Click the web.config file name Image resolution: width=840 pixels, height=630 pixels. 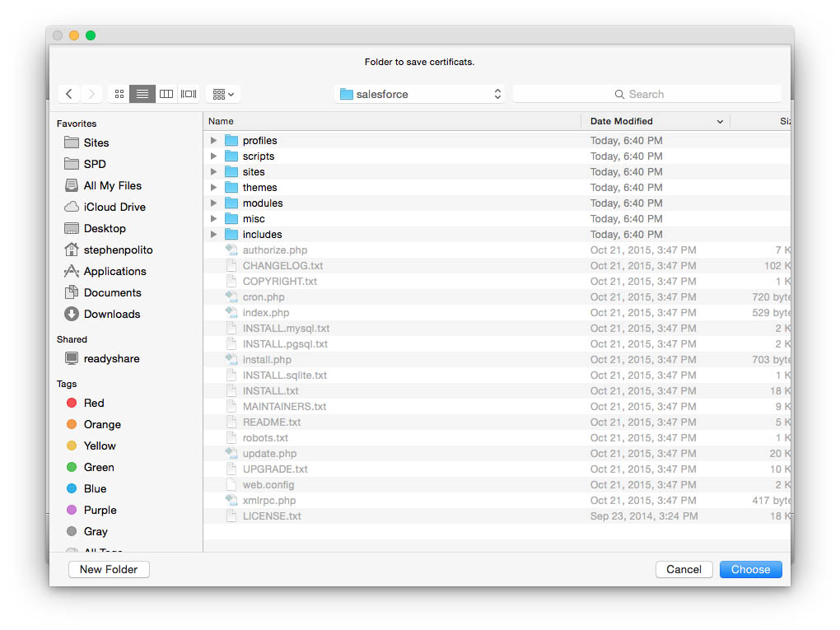(x=268, y=485)
